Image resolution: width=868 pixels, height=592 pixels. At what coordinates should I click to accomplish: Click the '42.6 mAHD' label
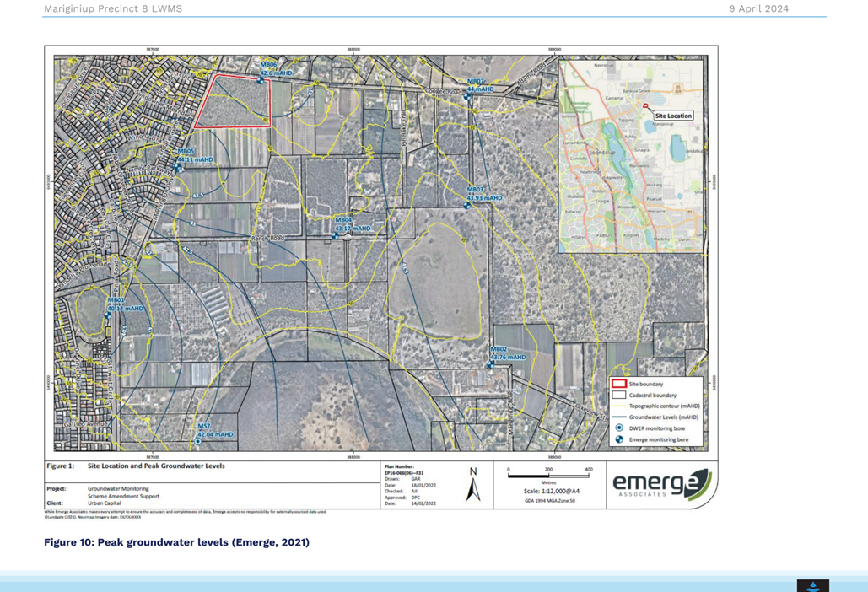pos(276,73)
